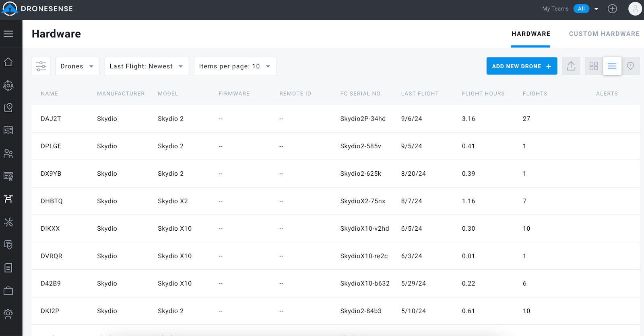Click the FC SERIAL NO. column header

(361, 94)
